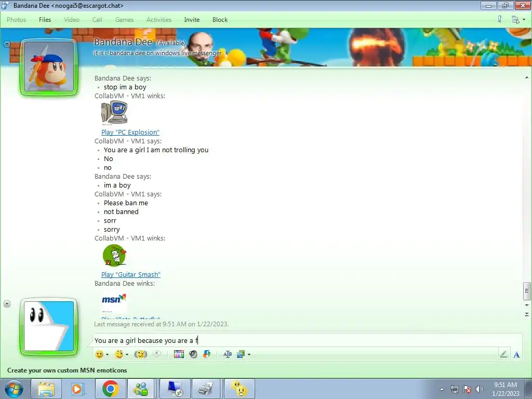
Task: Click the photo sharing picture icon
Action: coord(241,354)
